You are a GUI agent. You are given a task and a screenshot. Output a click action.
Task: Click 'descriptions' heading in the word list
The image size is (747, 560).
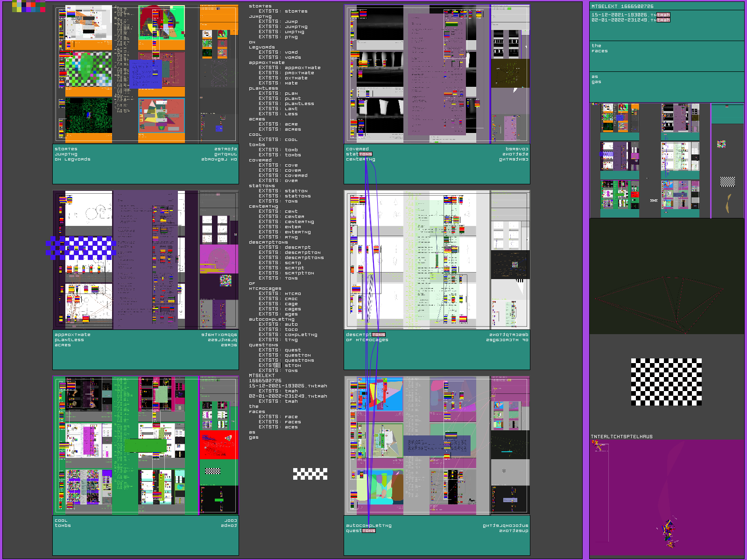(x=268, y=242)
